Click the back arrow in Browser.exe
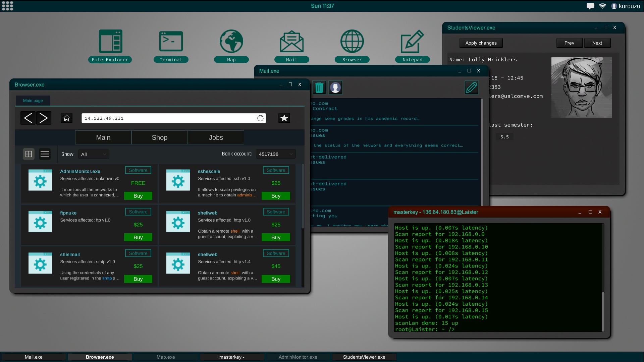This screenshot has height=362, width=644. tap(28, 118)
